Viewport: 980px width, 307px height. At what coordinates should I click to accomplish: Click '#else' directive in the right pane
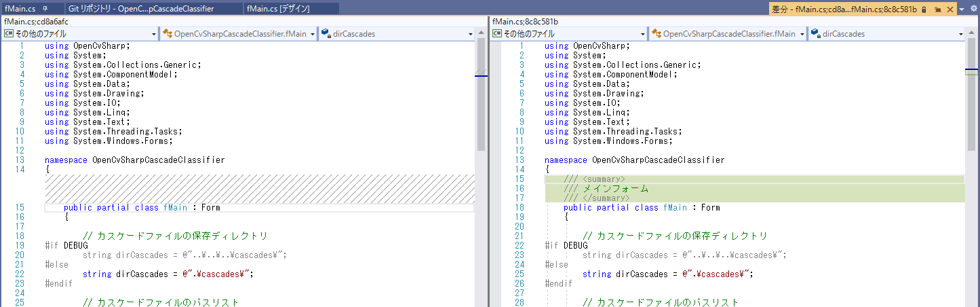556,265
